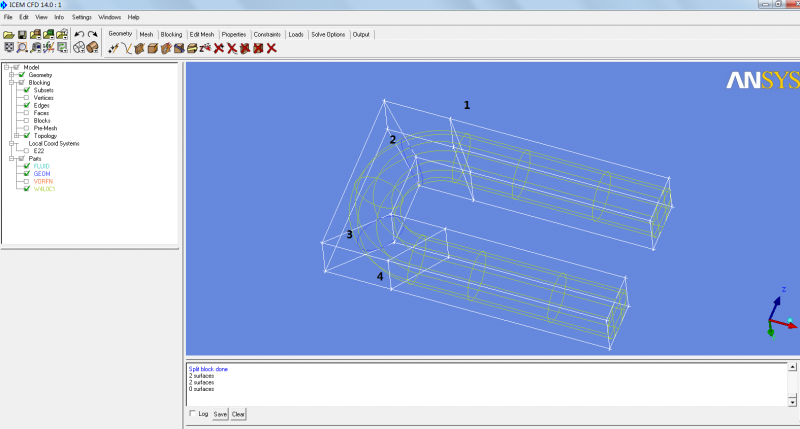Enable the Log checkbox

192,413
